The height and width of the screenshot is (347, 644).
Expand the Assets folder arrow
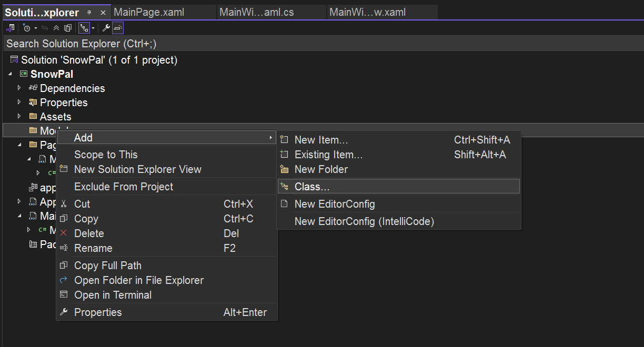(19, 117)
